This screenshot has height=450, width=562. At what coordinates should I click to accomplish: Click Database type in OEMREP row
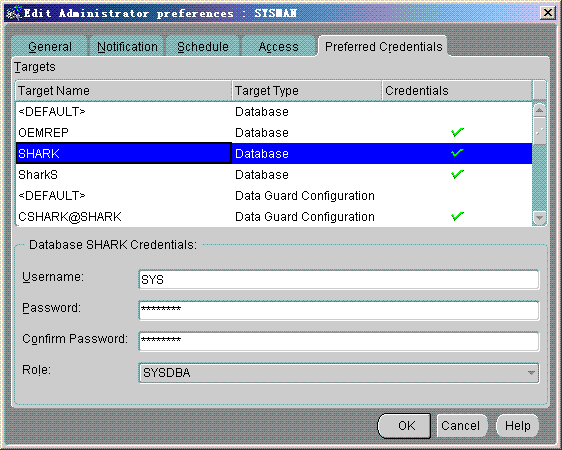pos(262,133)
